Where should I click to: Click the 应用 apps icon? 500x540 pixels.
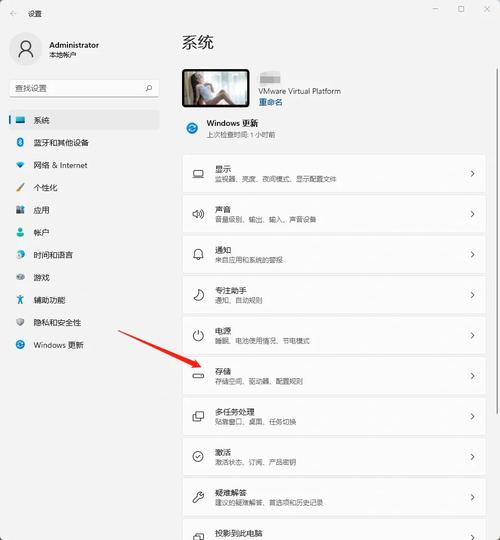20,210
